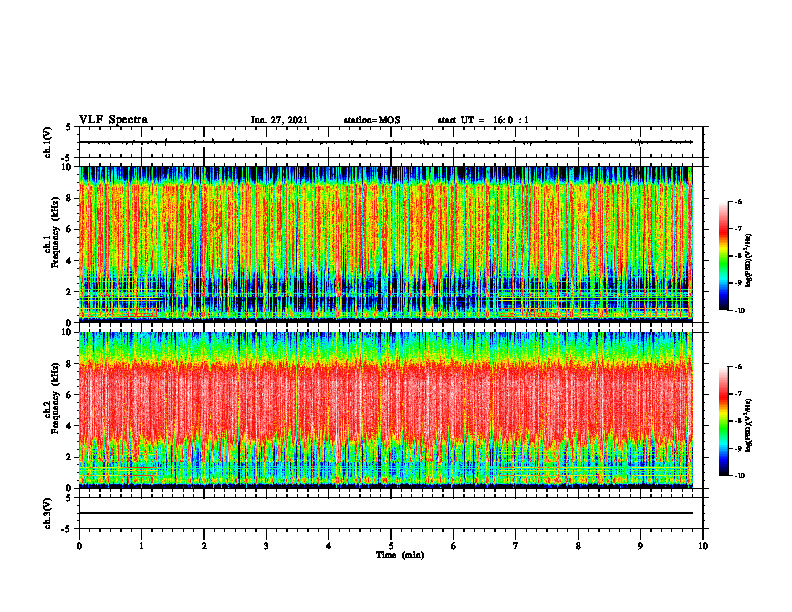Select the ch.1 colorbar "log(PSD)" units label
This screenshot has width=792, height=612.
pos(749,260)
